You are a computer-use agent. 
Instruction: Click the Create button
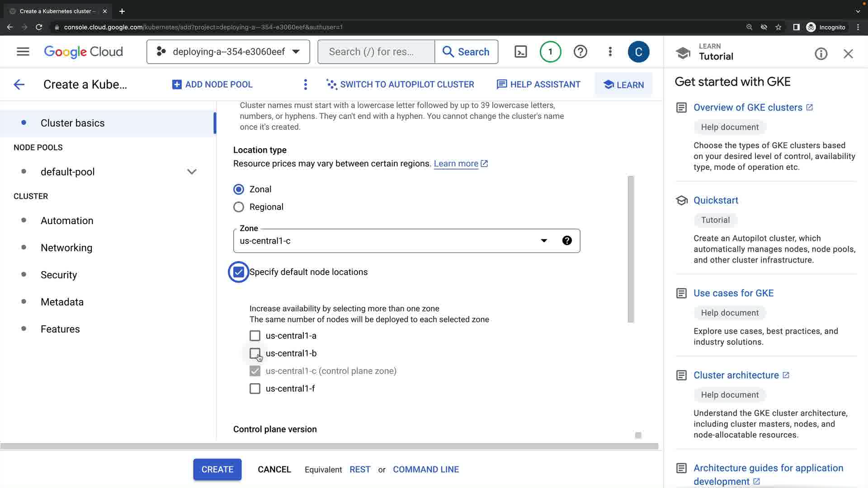(217, 469)
